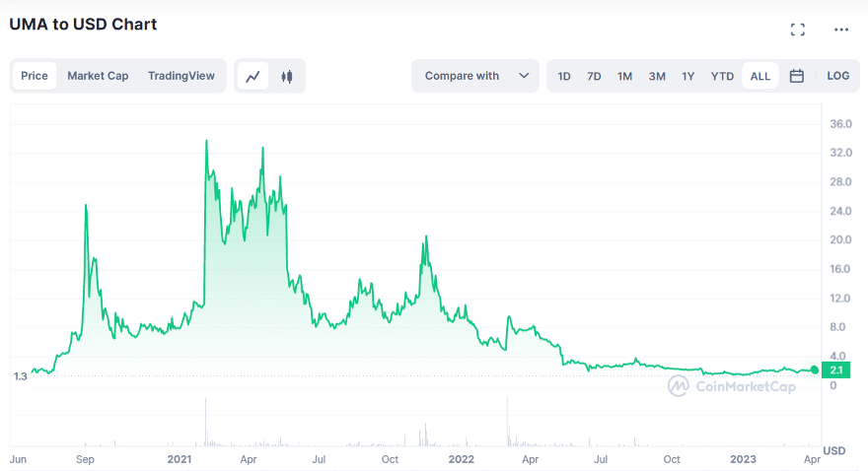Viewport: 868px width, 471px height.
Task: Open the three-dot more options menu
Action: pos(841,30)
